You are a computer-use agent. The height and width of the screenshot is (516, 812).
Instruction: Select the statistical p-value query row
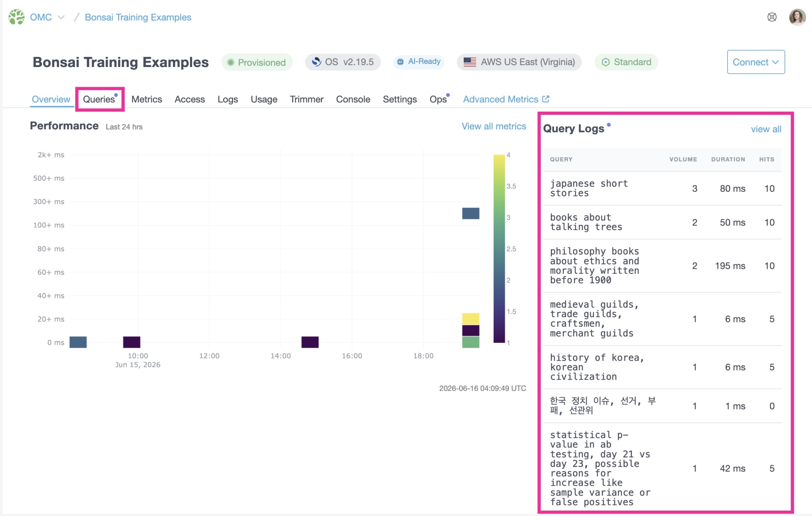point(662,468)
